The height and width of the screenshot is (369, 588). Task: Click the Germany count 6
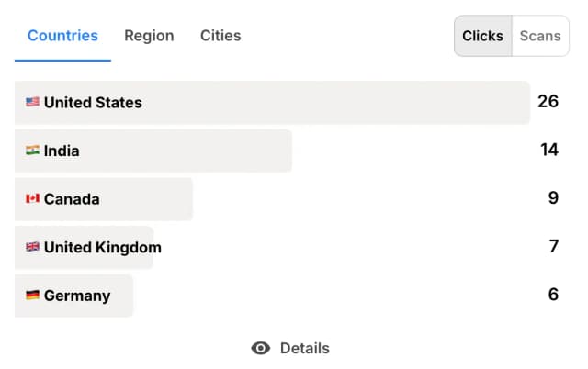click(x=553, y=294)
